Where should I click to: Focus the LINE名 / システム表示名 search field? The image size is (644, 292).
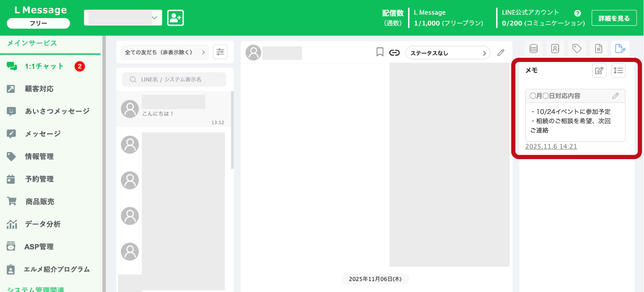[174, 79]
